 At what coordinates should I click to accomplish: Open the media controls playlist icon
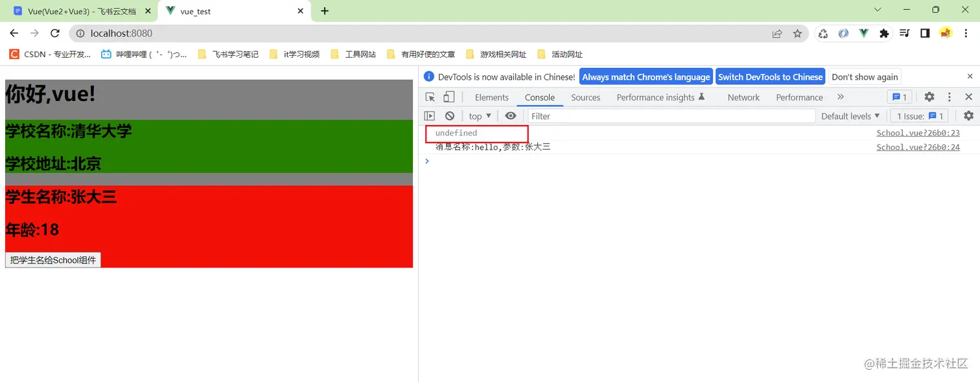(905, 34)
